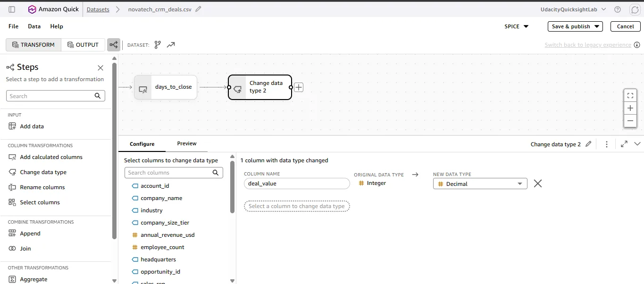Open the help question mark icon
The width and height of the screenshot is (644, 284).
tap(618, 9)
